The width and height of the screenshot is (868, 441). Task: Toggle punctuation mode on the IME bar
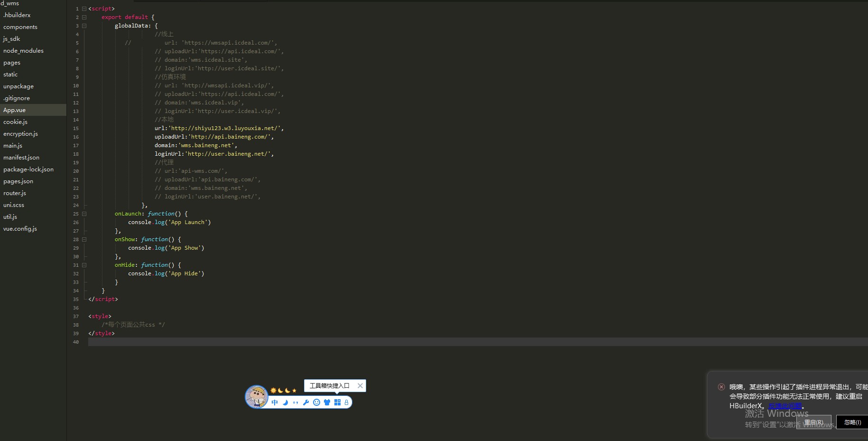click(x=295, y=403)
